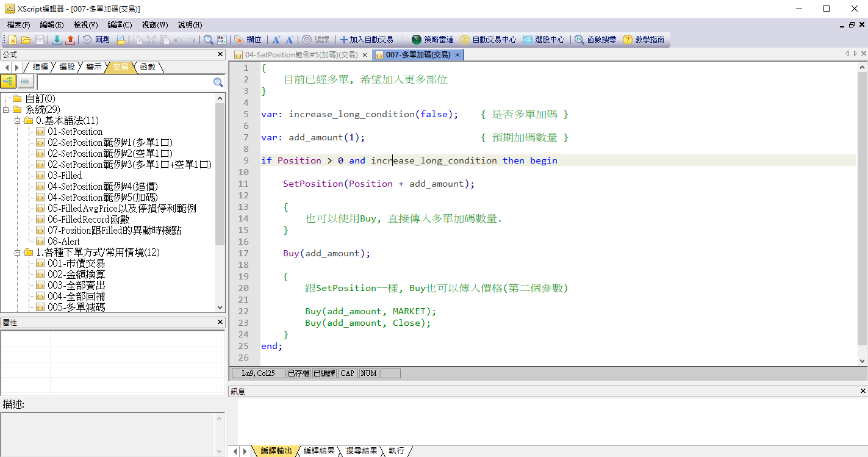The image size is (868, 457).
Task: Click the formula search input field
Action: click(124, 82)
